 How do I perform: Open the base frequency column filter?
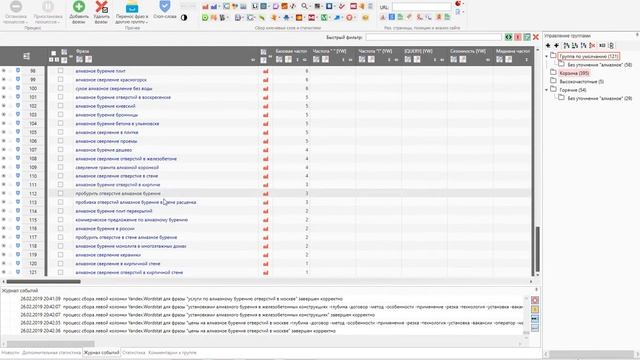(x=279, y=60)
